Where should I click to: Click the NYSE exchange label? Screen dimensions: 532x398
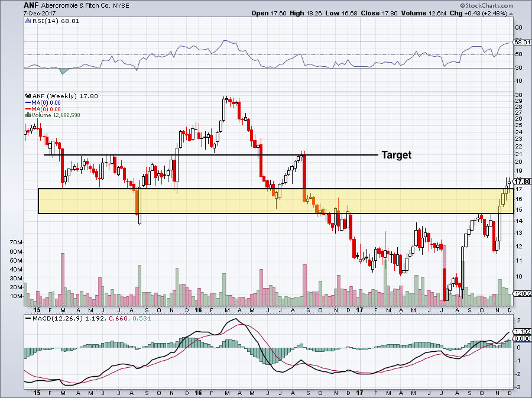click(x=120, y=6)
